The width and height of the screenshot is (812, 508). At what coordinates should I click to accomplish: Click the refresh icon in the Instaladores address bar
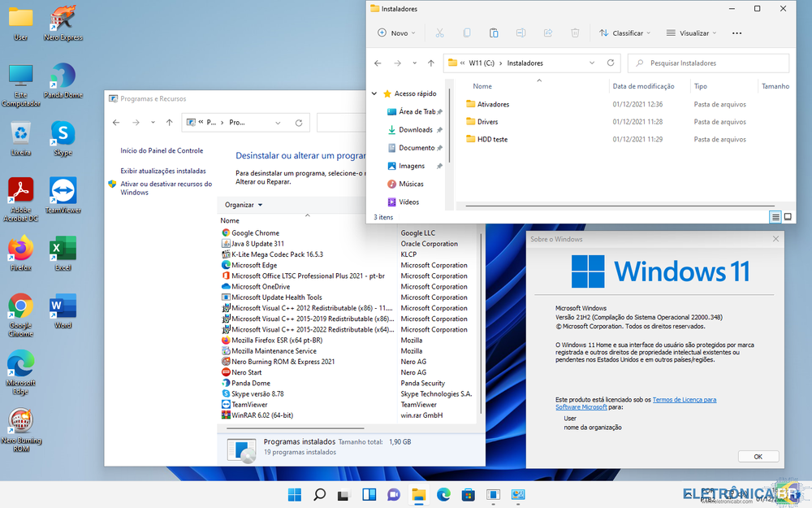click(611, 63)
